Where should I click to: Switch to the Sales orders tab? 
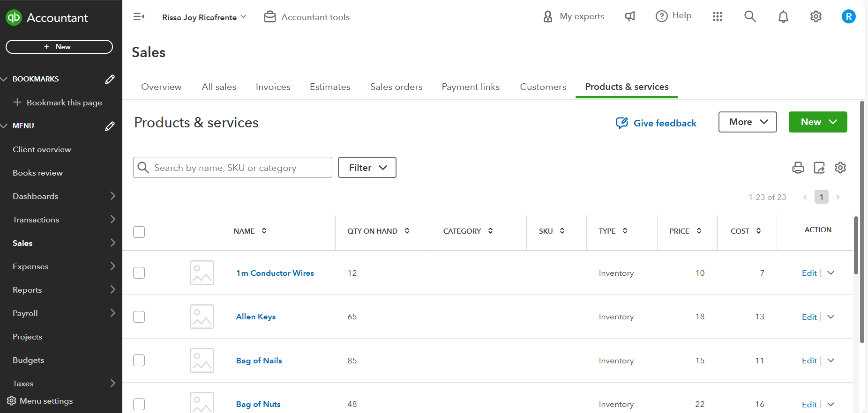tap(397, 87)
